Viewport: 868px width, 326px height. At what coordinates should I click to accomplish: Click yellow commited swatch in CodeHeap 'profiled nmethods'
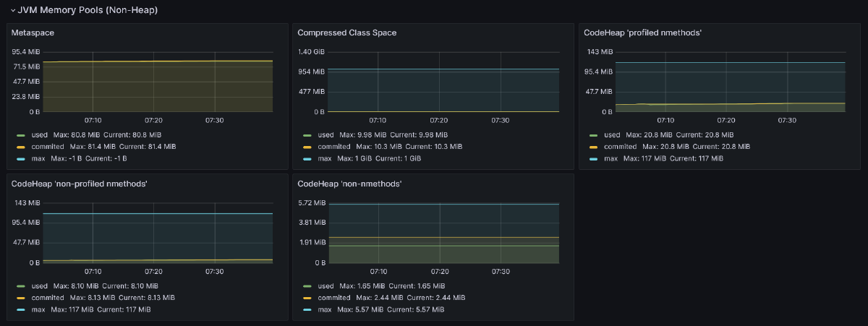[x=593, y=147]
